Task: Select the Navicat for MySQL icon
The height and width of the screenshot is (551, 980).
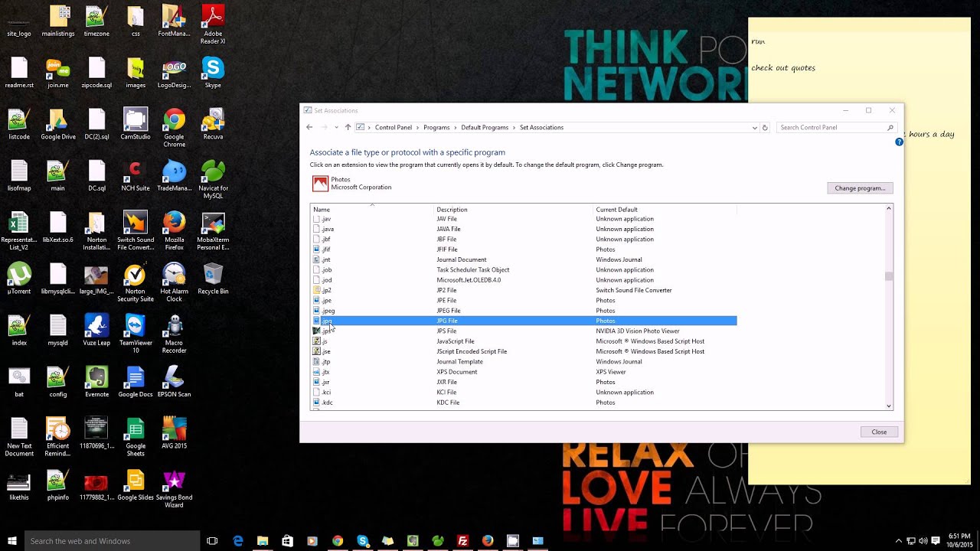Action: point(213,179)
